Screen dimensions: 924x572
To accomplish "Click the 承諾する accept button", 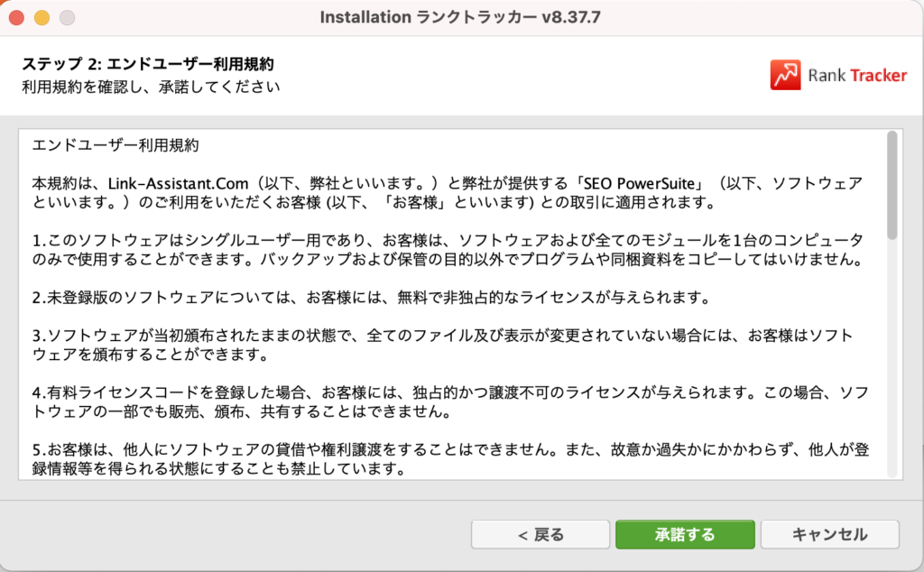I will pyautogui.click(x=685, y=534).
